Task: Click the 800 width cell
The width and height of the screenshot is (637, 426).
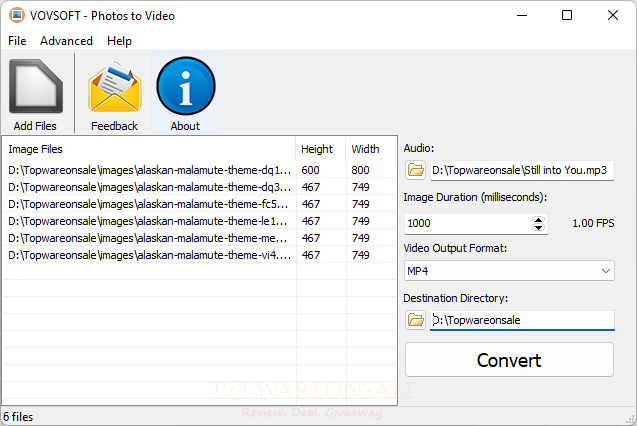Action: pos(360,170)
